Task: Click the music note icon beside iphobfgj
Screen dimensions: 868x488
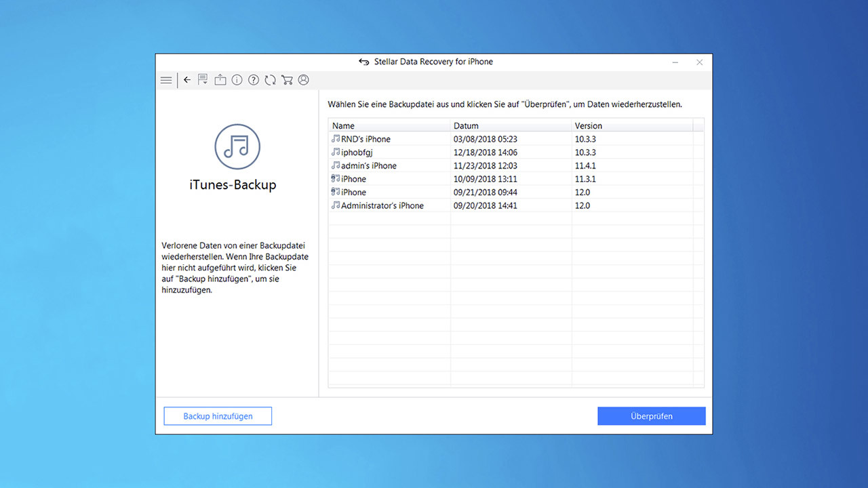Action: tap(335, 152)
